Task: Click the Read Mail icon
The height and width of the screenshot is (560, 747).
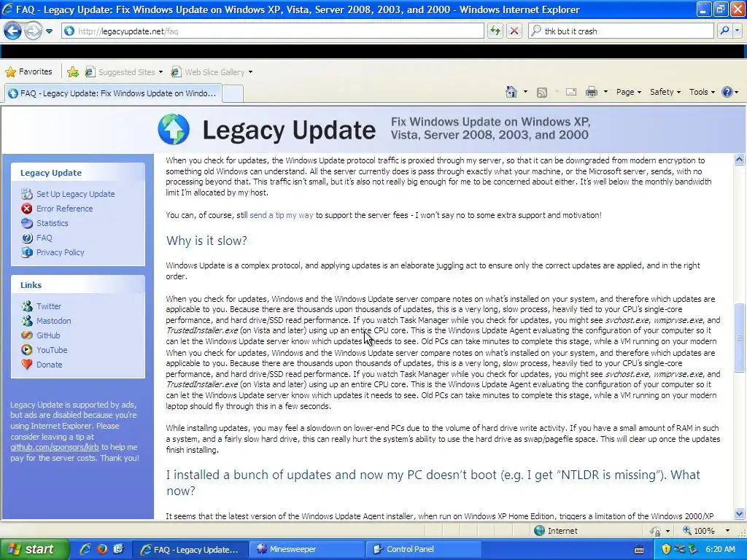Action: (571, 92)
